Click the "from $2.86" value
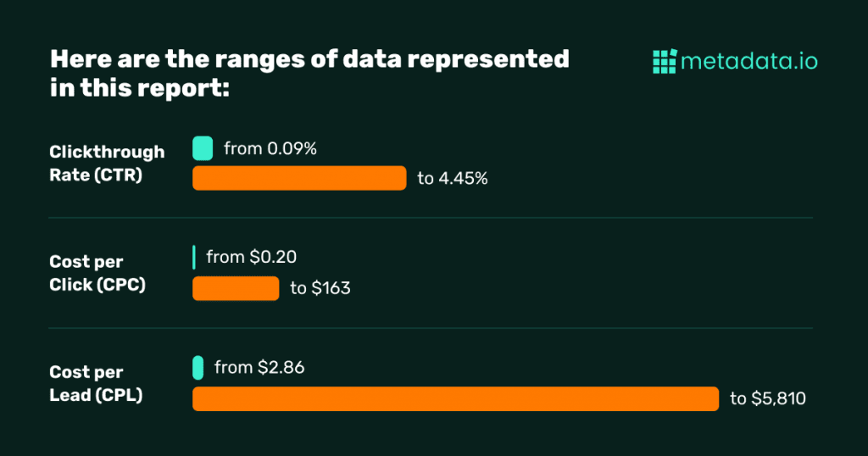The height and width of the screenshot is (456, 868). click(259, 368)
